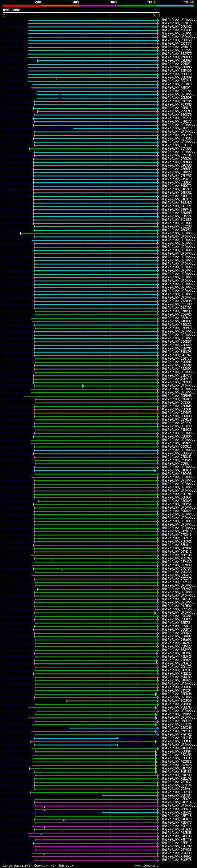197x868 pixels.
Task: Click the UniRef100_A7Q2E8 label
Action: 176,128
